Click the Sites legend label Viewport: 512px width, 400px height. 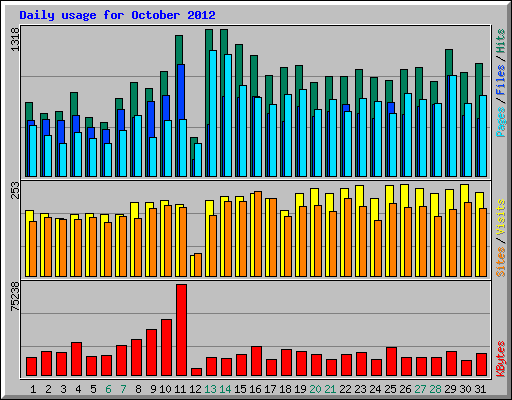point(500,262)
